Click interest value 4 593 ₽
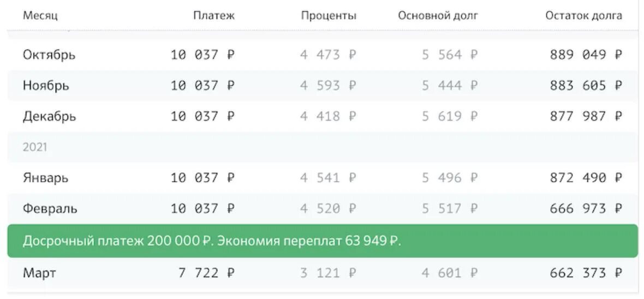 click(327, 86)
